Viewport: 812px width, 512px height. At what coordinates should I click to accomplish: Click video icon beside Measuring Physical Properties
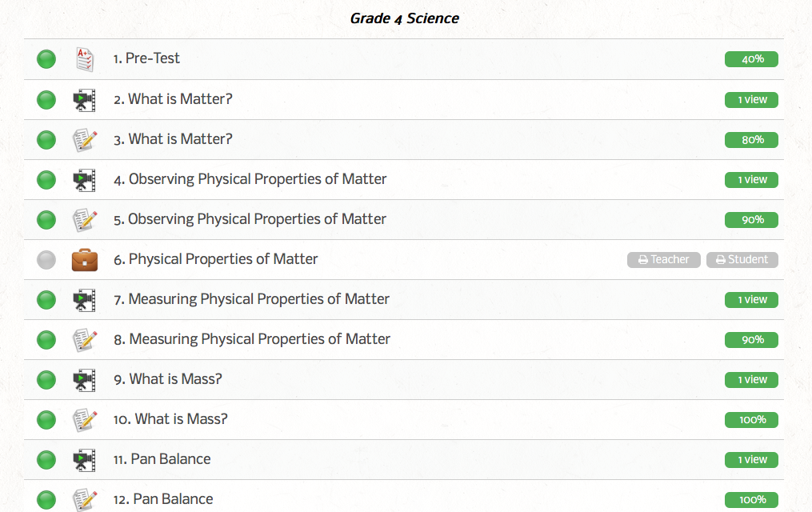[x=84, y=300]
